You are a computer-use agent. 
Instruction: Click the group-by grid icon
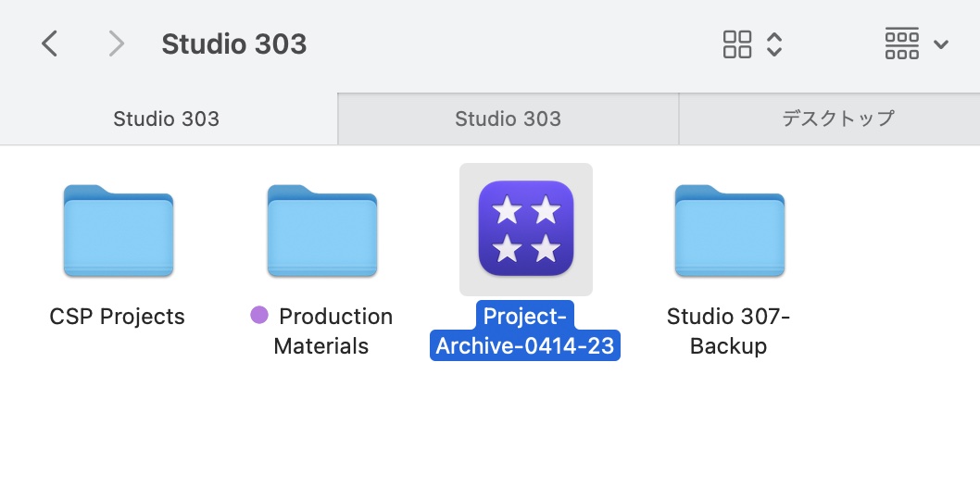(x=901, y=44)
